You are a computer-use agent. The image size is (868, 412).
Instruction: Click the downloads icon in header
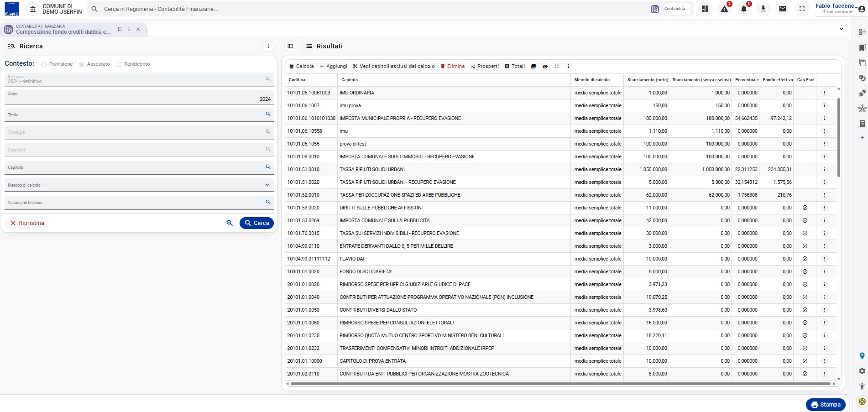(763, 9)
